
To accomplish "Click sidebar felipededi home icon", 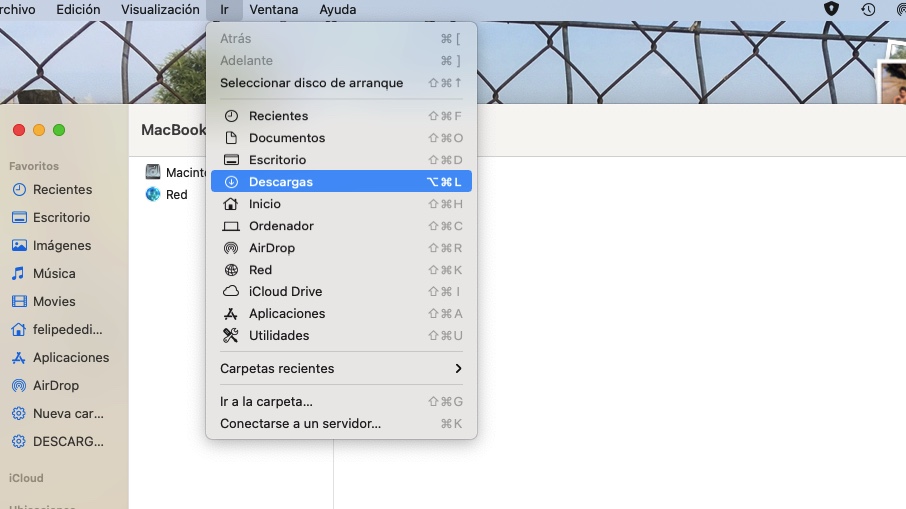I will (18, 329).
